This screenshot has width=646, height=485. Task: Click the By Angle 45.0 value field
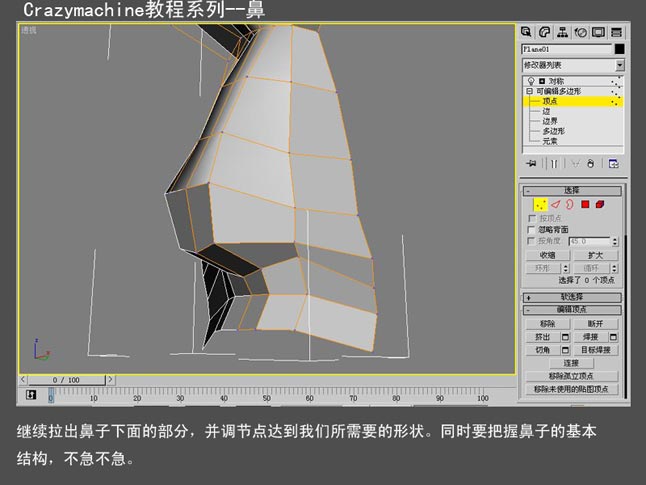click(x=590, y=241)
